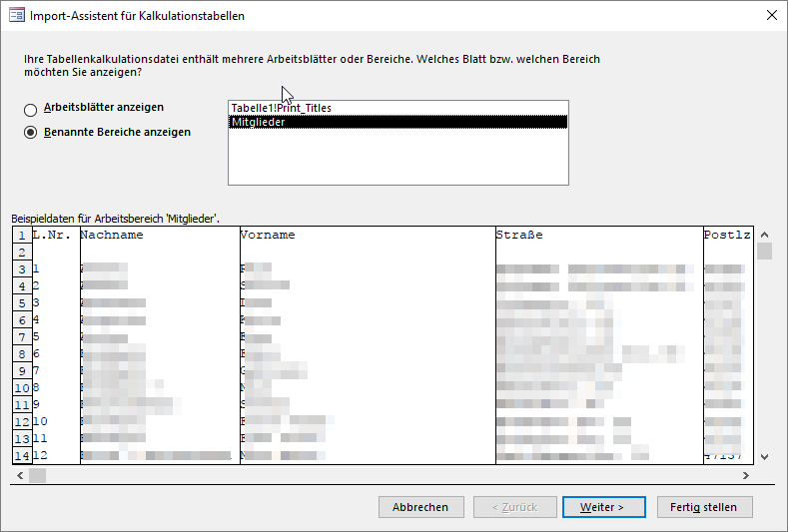Select the 'Arbeitsblätter anzeigen' radio button
Viewport: 788px width, 532px height.
point(31,109)
